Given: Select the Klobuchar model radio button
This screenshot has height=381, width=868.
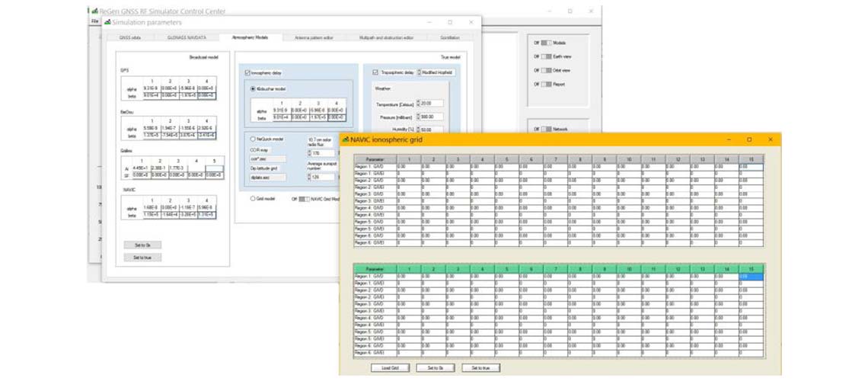Looking at the screenshot, I should [x=254, y=88].
